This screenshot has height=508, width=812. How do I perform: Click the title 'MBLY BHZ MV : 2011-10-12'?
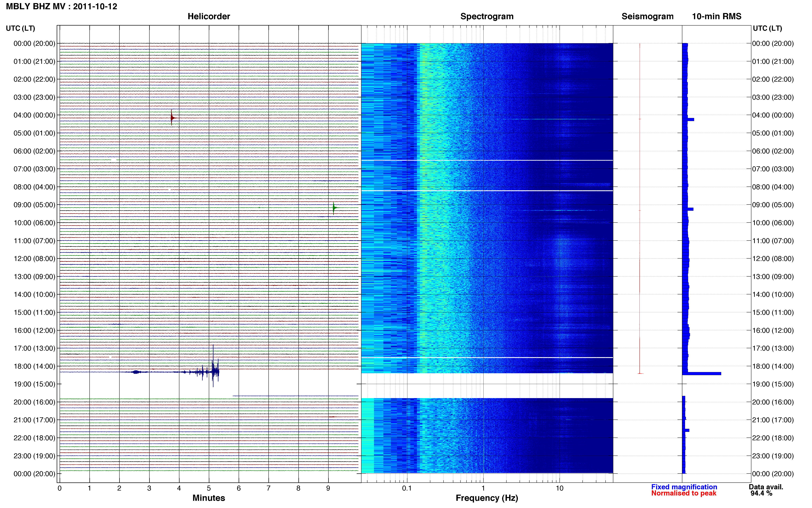point(61,6)
